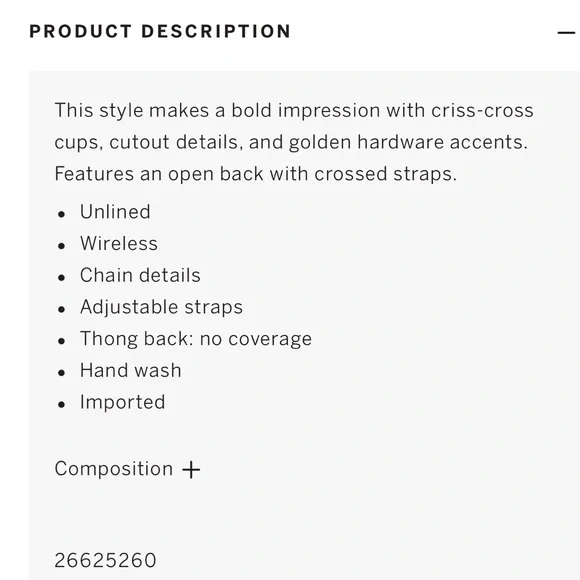
Task: Click the bullet dot beside Chain details
Action: pyautogui.click(x=61, y=277)
